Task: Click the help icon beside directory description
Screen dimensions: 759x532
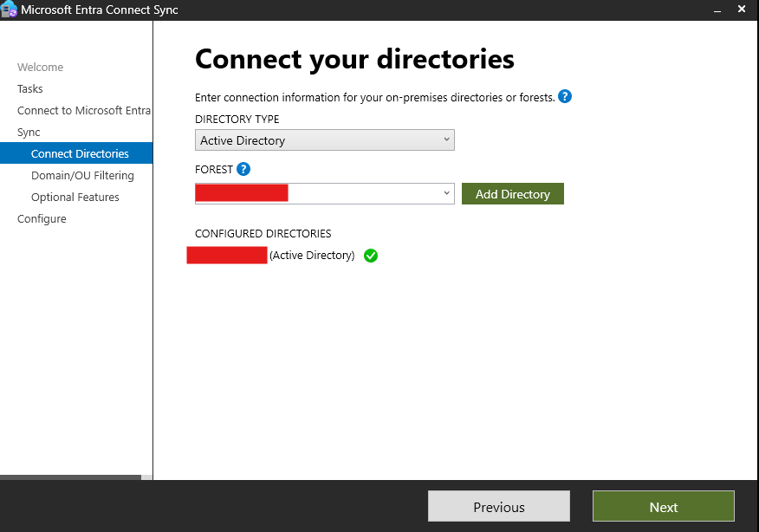Action: [564, 97]
